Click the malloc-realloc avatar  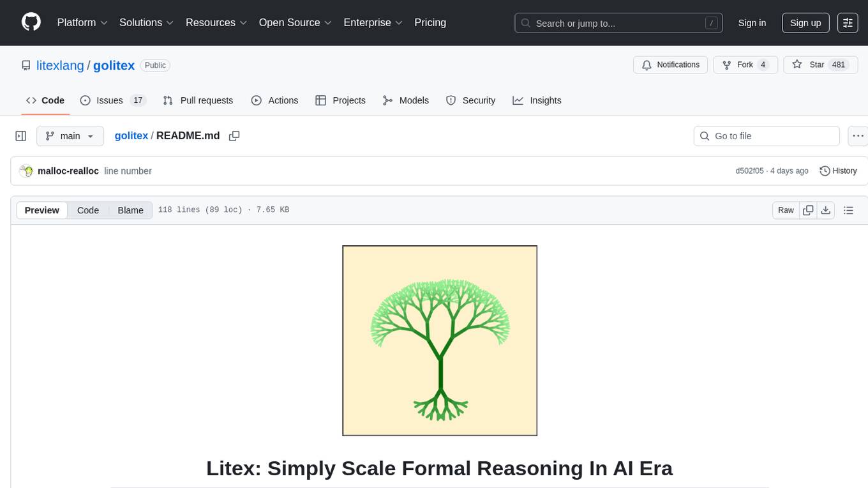click(26, 171)
